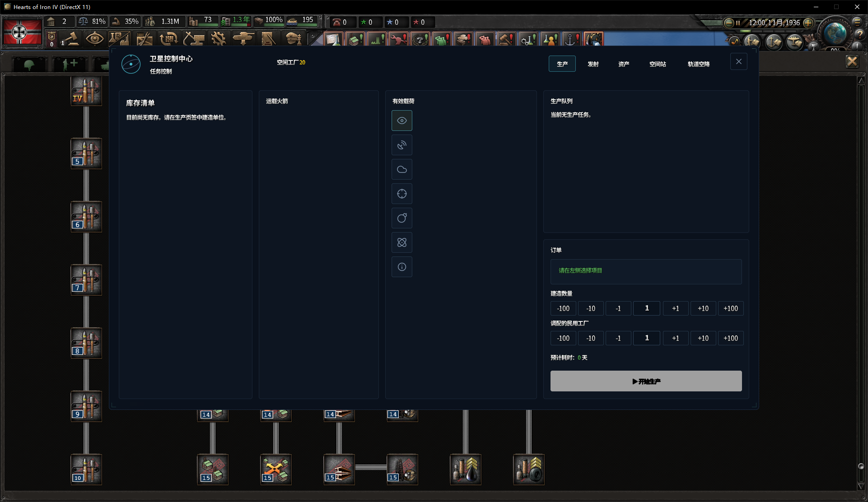The image size is (868, 502).
Task: Select the oil droplet tech icon
Action: [x=466, y=469]
